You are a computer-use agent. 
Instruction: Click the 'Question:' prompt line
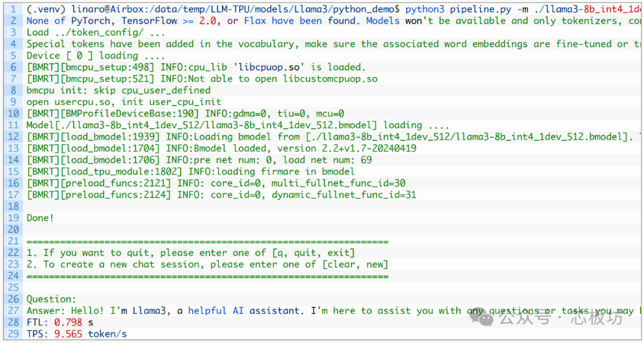pyautogui.click(x=51, y=299)
